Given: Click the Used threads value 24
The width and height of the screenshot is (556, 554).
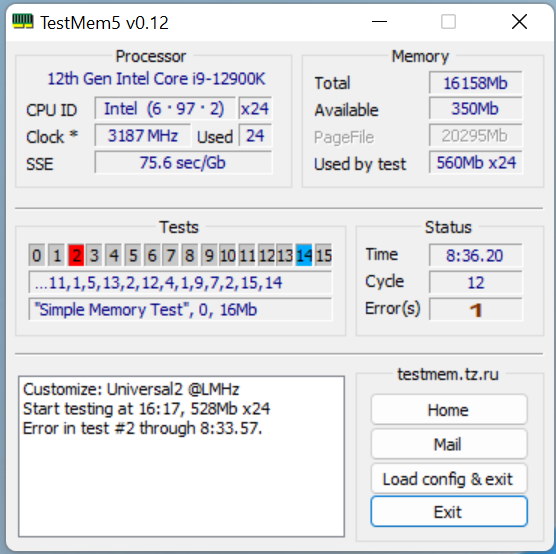Looking at the screenshot, I should tap(255, 135).
